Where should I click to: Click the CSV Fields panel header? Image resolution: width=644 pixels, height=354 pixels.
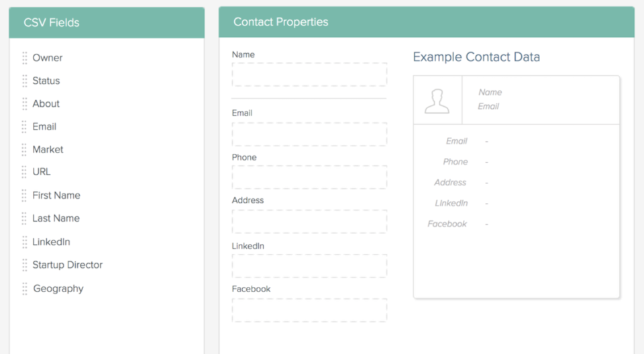coord(107,23)
